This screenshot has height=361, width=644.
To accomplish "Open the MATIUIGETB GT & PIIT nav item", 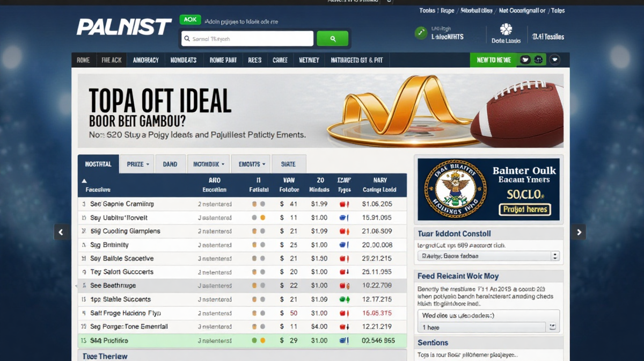I will (x=357, y=60).
